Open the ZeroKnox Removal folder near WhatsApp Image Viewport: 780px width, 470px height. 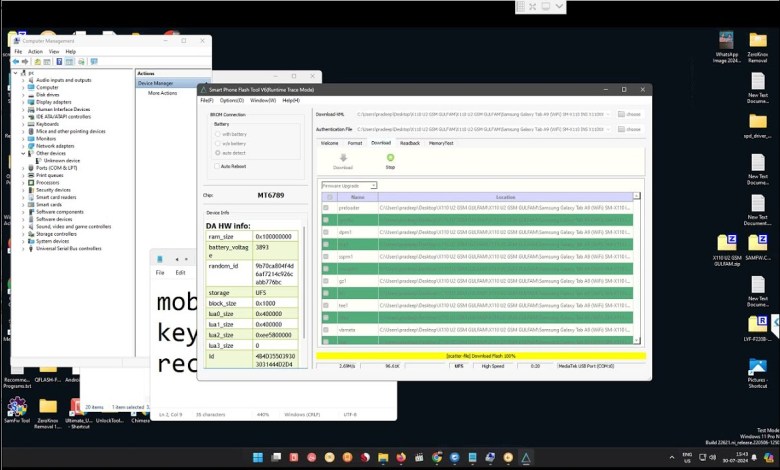758,40
